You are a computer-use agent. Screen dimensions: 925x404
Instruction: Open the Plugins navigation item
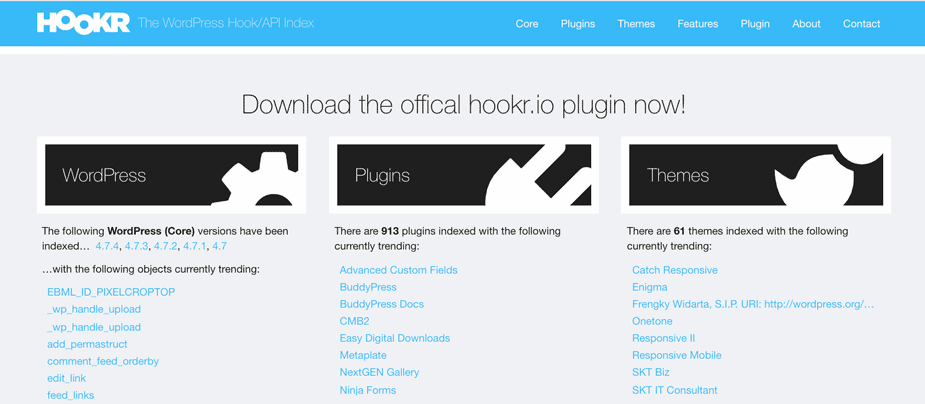(x=578, y=24)
